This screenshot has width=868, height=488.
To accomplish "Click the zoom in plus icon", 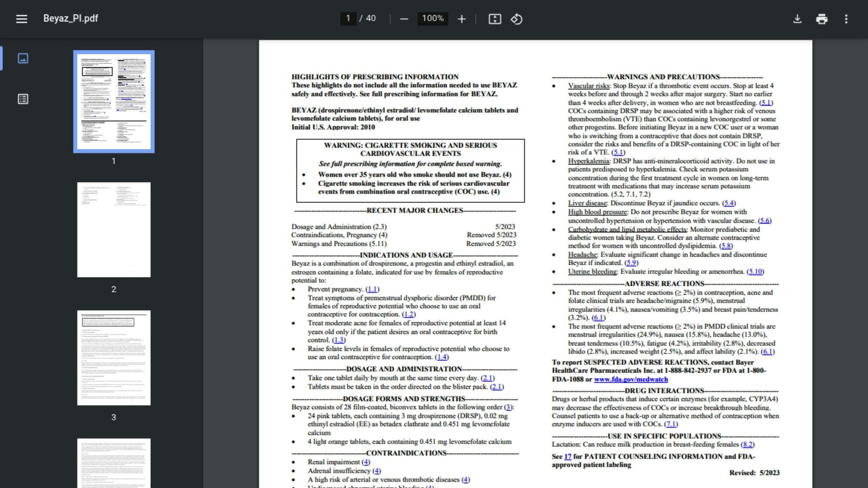I will [462, 19].
